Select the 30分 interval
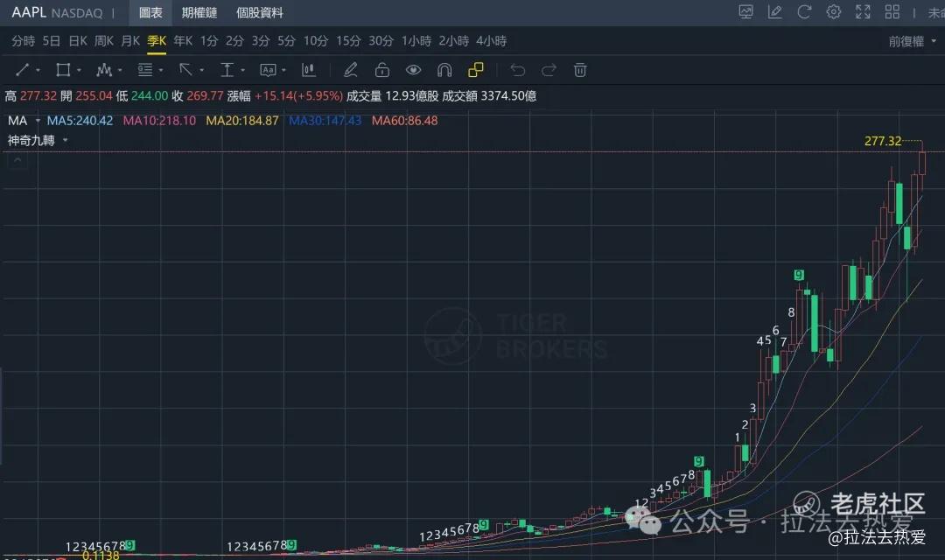Viewport: 945px width, 560px height. pyautogui.click(x=381, y=41)
